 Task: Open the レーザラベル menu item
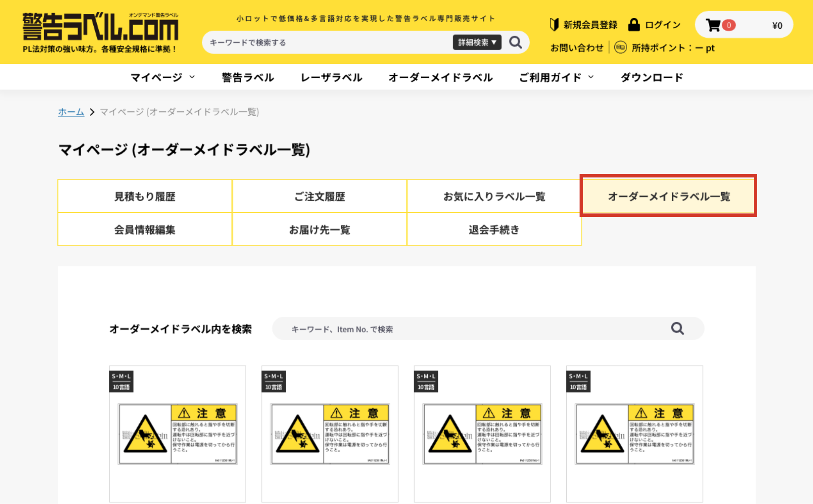point(331,77)
